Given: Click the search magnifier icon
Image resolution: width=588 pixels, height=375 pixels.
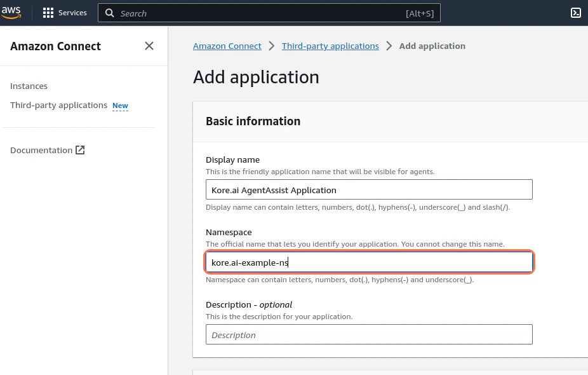Looking at the screenshot, I should (x=109, y=13).
